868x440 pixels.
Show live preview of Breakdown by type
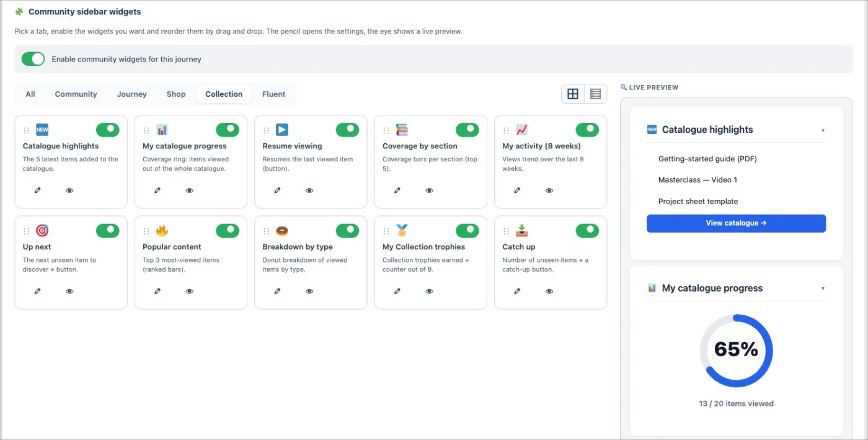click(x=309, y=291)
